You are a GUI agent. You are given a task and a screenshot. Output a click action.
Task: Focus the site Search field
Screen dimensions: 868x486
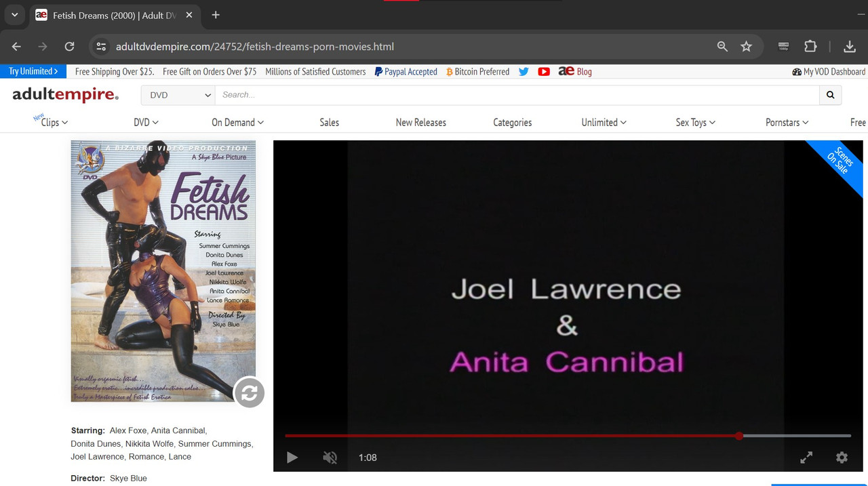pyautogui.click(x=517, y=95)
